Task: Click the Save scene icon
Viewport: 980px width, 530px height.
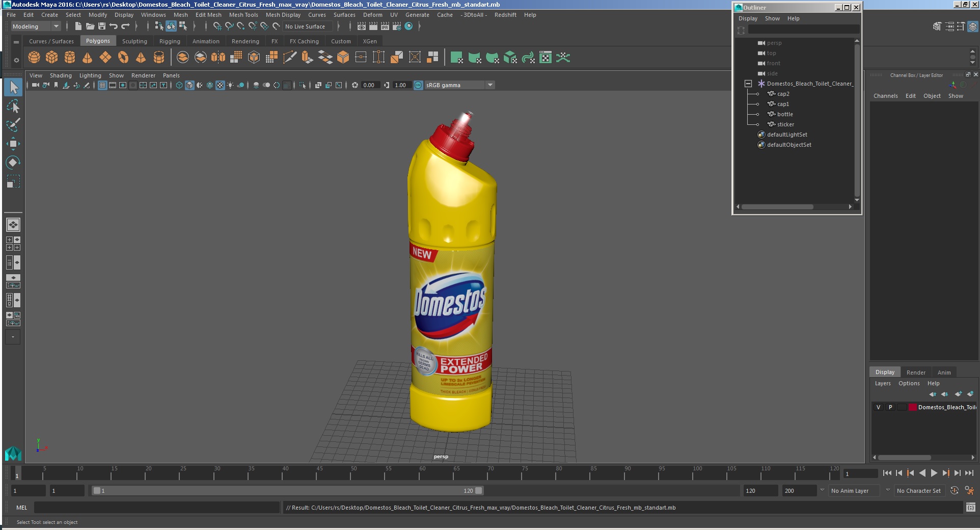Action: (102, 26)
